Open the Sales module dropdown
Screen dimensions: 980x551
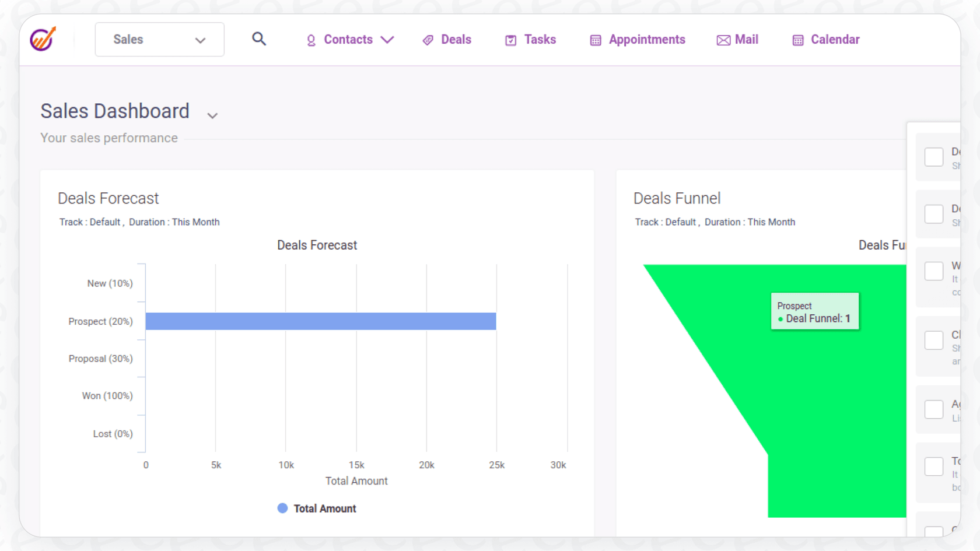pos(159,39)
